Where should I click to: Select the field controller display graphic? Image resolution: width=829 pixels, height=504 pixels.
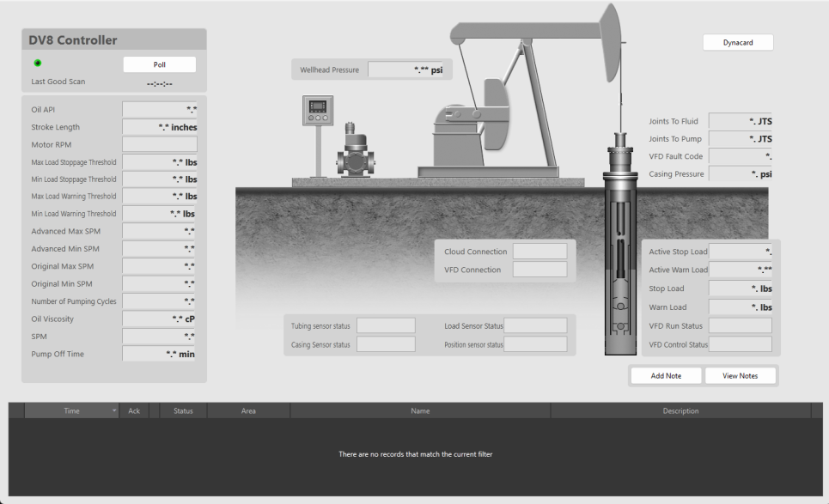coord(318,110)
